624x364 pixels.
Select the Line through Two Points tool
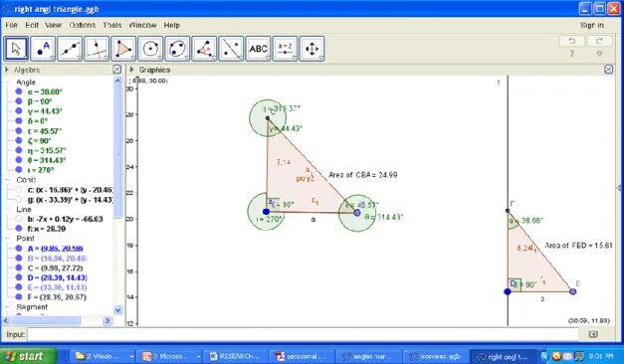point(70,49)
